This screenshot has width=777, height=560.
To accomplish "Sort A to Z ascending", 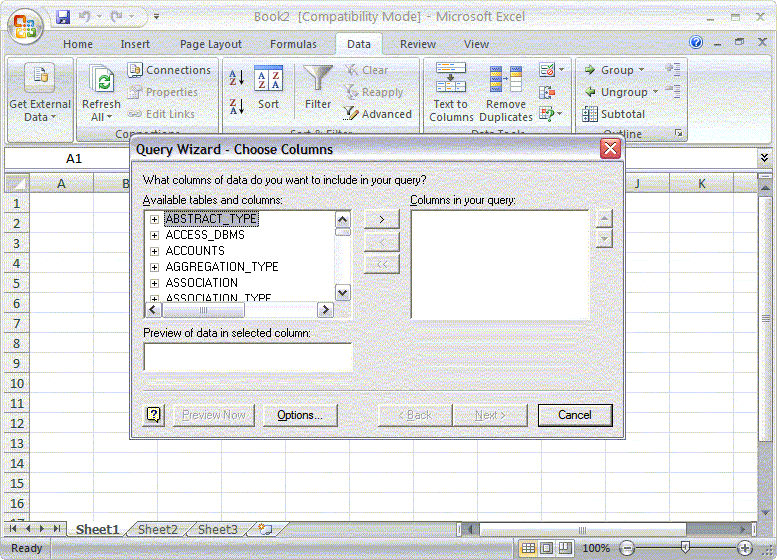I will pyautogui.click(x=236, y=77).
